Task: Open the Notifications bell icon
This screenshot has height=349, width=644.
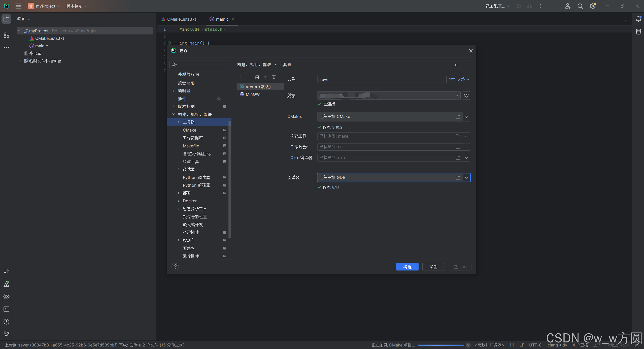Action: tap(638, 19)
